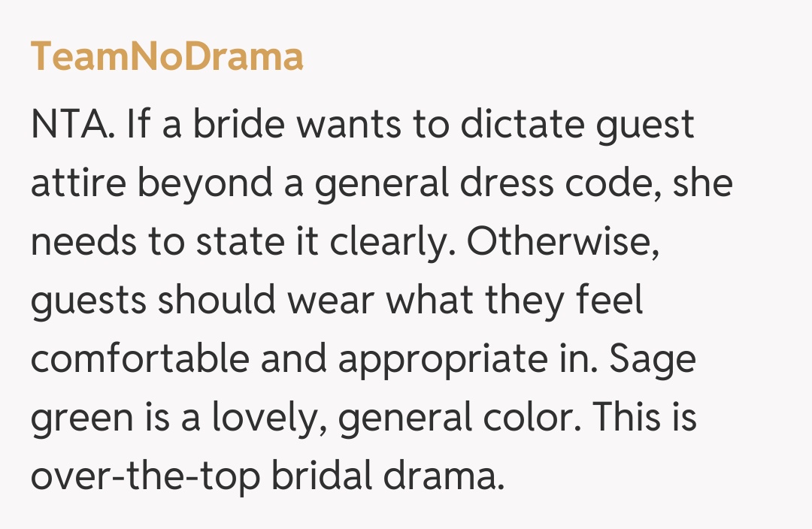Select the word "guests" starting the fourth line
Screen dimensions: 812x529
click(x=87, y=302)
